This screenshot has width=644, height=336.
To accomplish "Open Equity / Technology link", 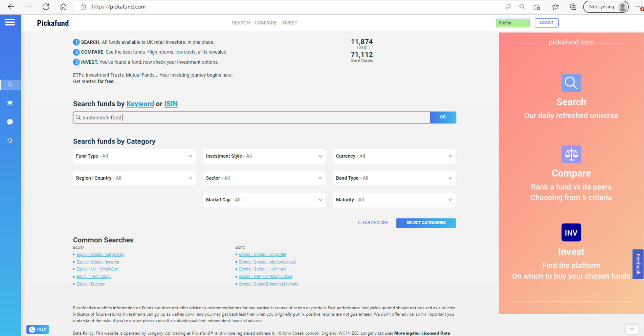I will 94,277.
